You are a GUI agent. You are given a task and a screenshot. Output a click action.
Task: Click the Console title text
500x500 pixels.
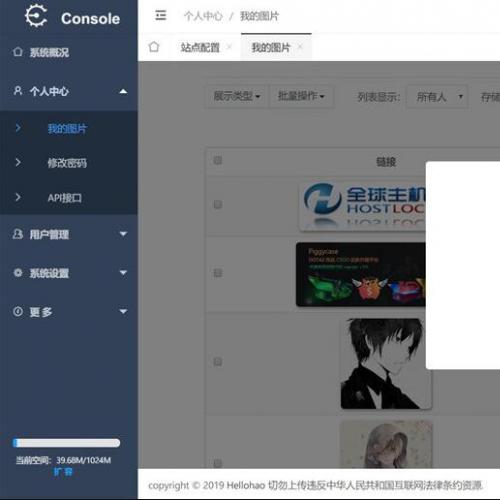click(x=90, y=19)
